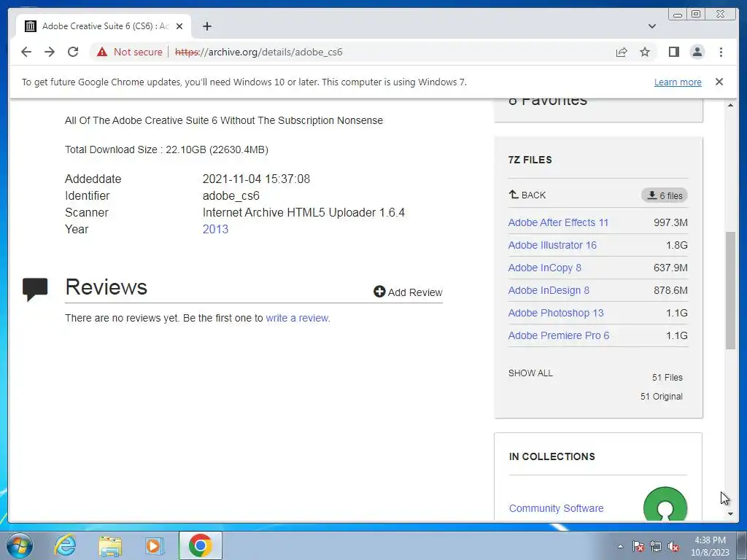Download Adobe InDesign 8
Screen dimensions: 747x560
[549, 290]
